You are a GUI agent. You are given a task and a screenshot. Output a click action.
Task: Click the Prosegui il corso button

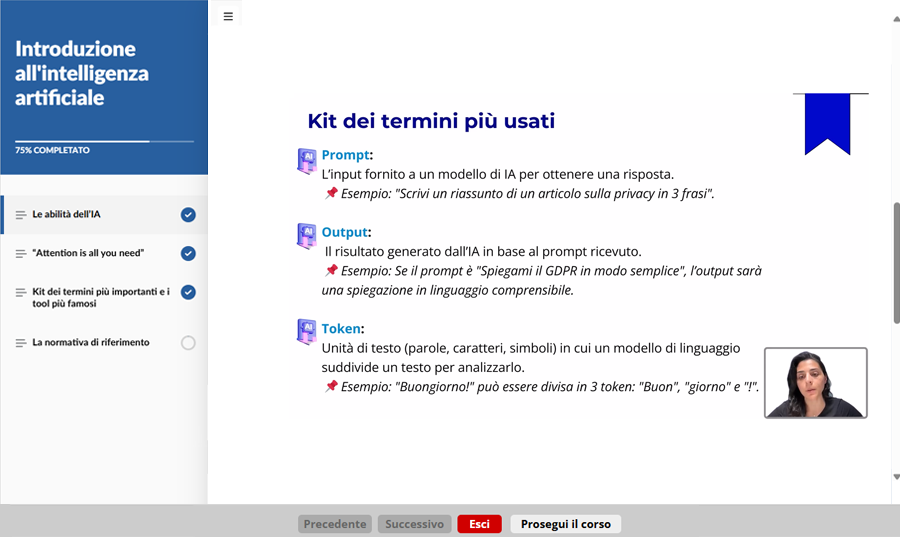(x=565, y=524)
